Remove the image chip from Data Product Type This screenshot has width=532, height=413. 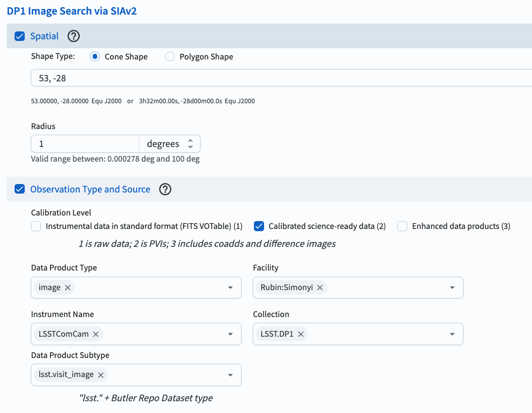tap(66, 287)
